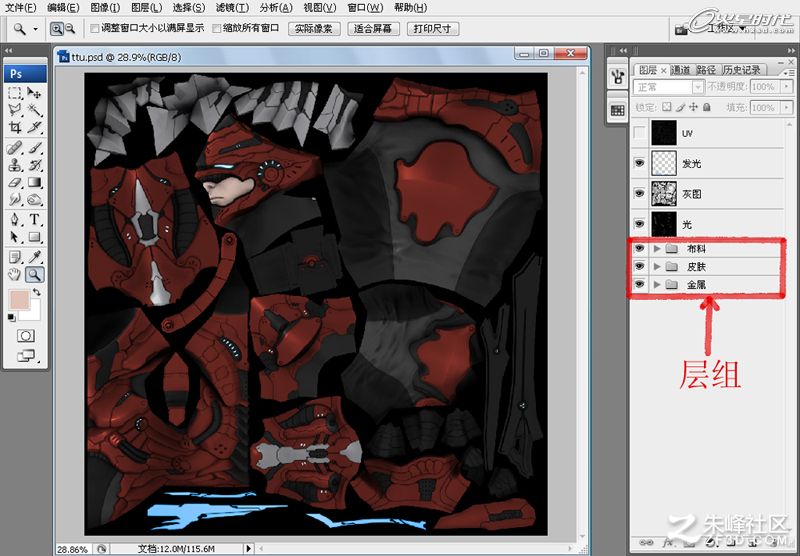Select the Move tool
800x556 pixels.
click(34, 93)
